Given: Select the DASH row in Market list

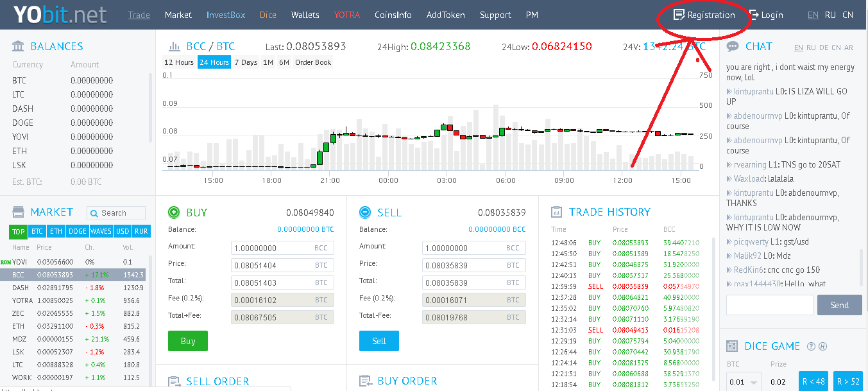Looking at the screenshot, I should (x=78, y=288).
